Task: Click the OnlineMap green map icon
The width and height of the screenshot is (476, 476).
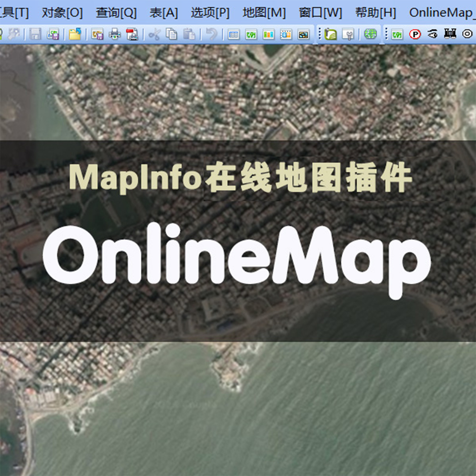Action: (x=397, y=34)
